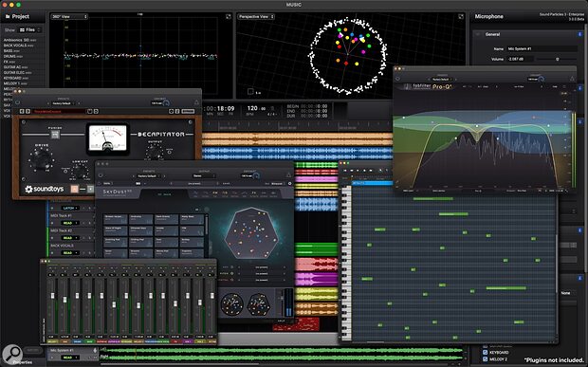Toggle the checkbox in Perspective View corner
This screenshot has height=367, width=588.
click(x=250, y=91)
